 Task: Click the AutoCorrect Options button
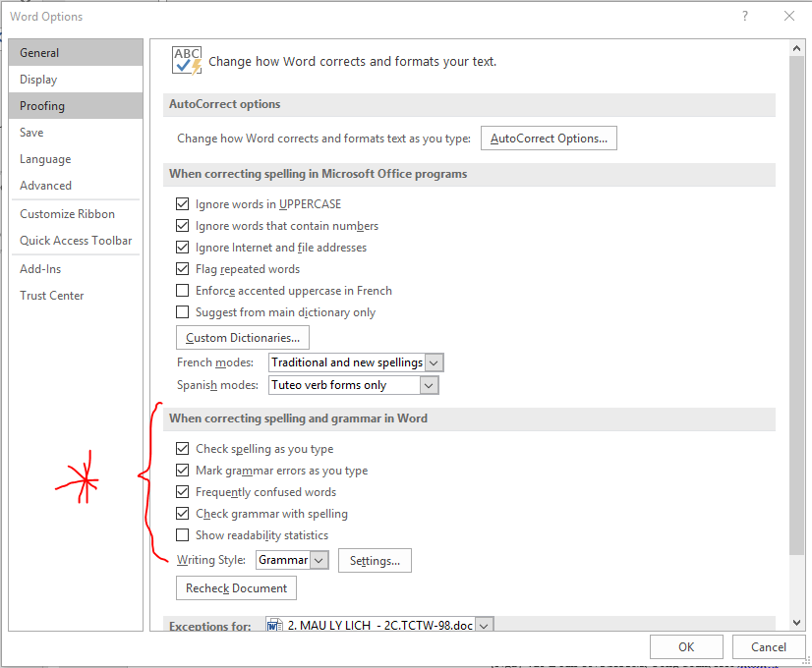[549, 139]
